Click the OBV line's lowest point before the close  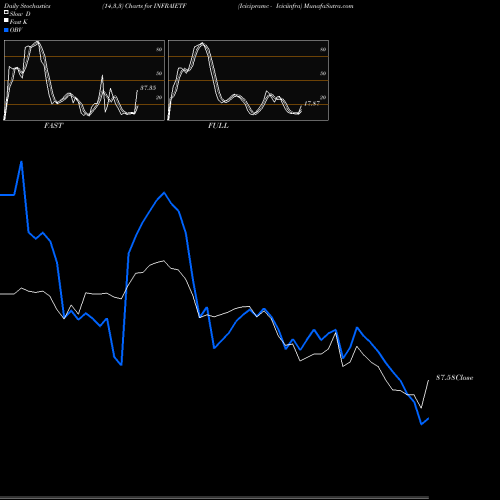[x=421, y=424]
